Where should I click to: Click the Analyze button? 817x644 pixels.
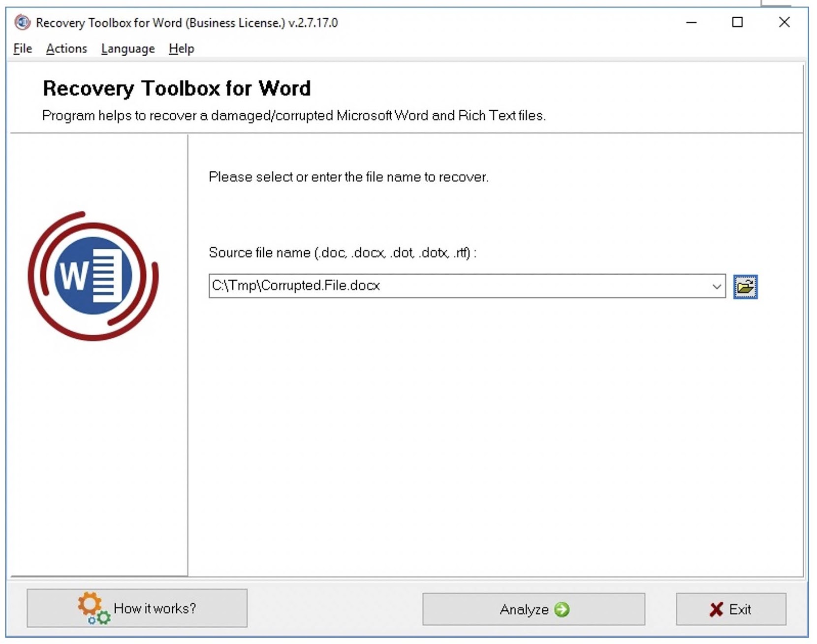point(534,610)
